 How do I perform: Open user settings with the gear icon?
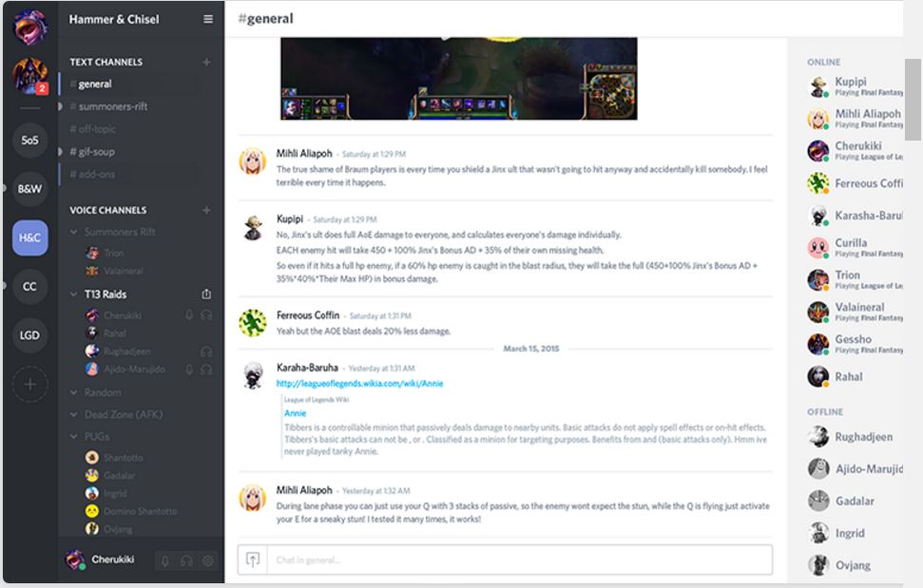(x=207, y=560)
